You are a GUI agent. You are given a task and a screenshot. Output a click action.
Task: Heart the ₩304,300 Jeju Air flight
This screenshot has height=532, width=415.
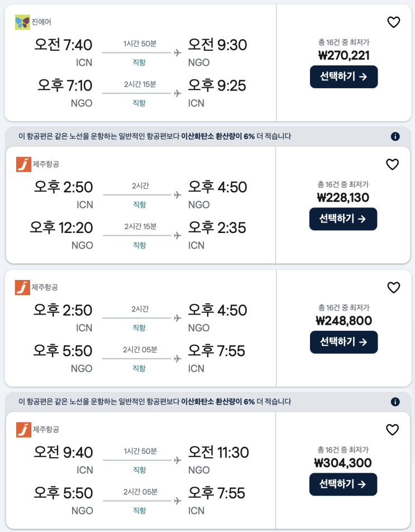pyautogui.click(x=393, y=430)
